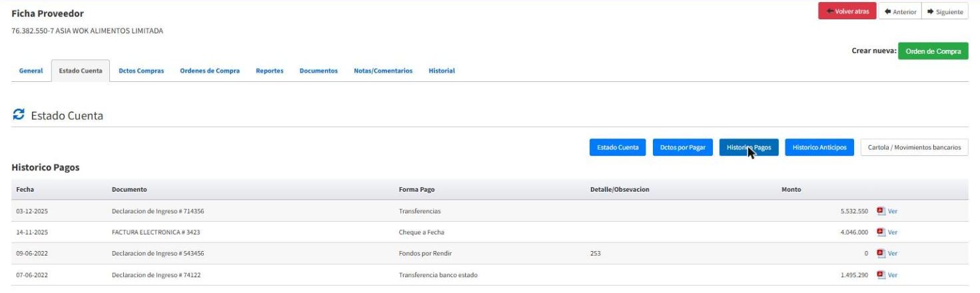Click date cell 14-11-2025
Viewport: 980px width, 293px height.
pyautogui.click(x=32, y=232)
